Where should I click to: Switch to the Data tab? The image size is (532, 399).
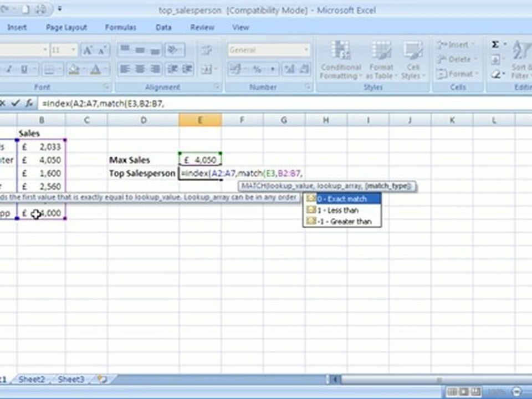pyautogui.click(x=163, y=28)
